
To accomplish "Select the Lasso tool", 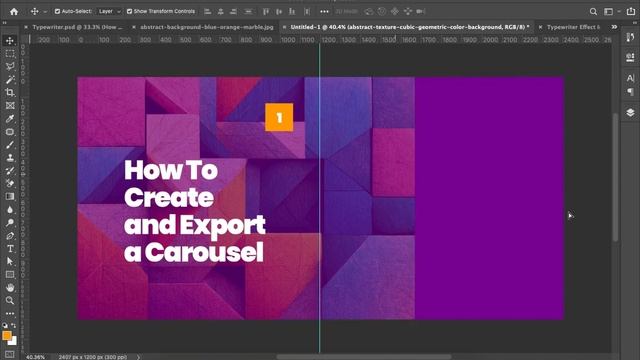I will (x=10, y=67).
